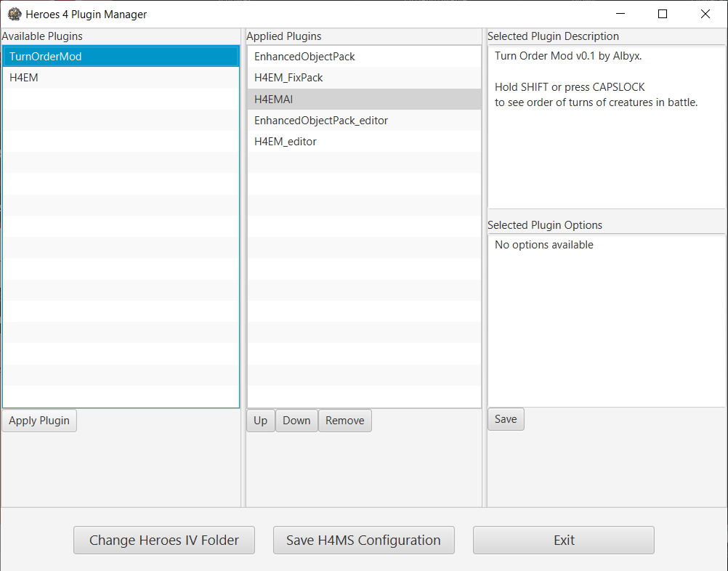Viewport: 728px width, 571px height.
Task: Maximize the Plugin Manager window
Action: (663, 14)
